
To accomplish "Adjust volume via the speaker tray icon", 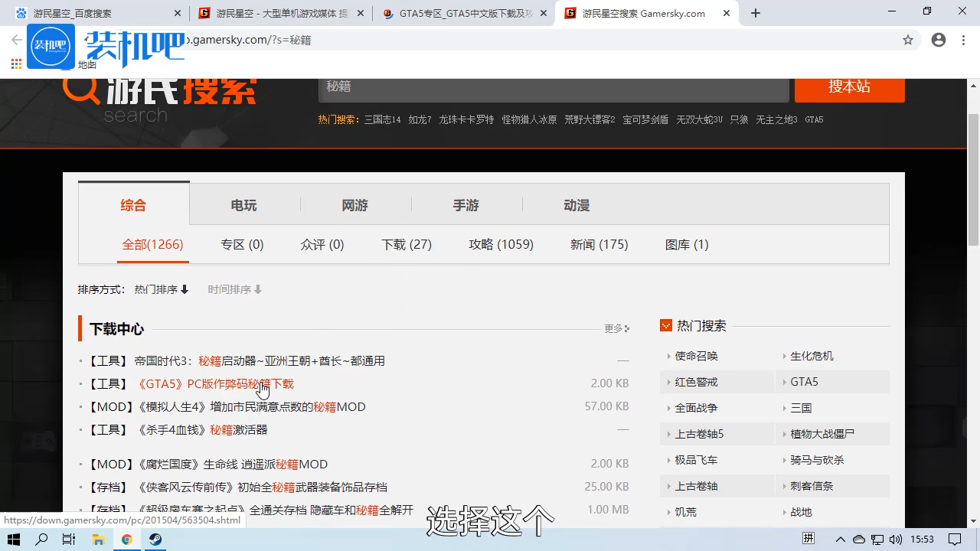I will tap(896, 540).
